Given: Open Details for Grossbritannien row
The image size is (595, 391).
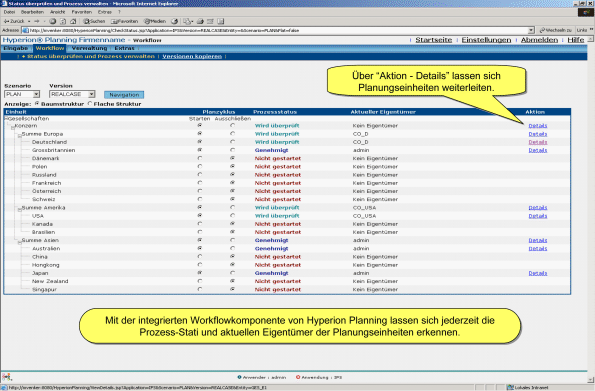Looking at the screenshot, I should click(538, 150).
